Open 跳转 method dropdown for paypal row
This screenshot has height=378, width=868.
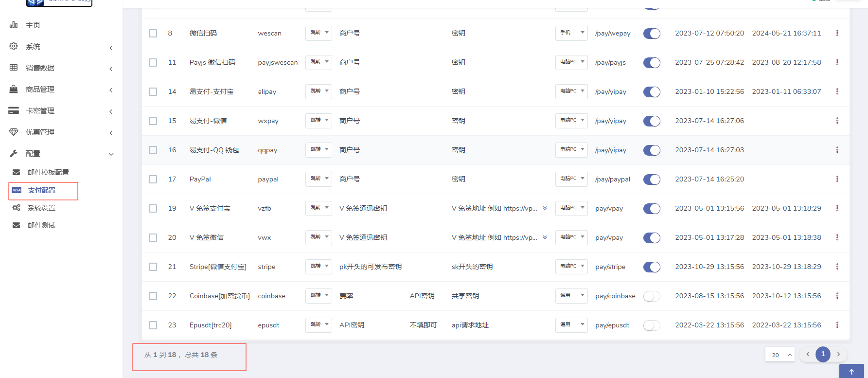(319, 179)
